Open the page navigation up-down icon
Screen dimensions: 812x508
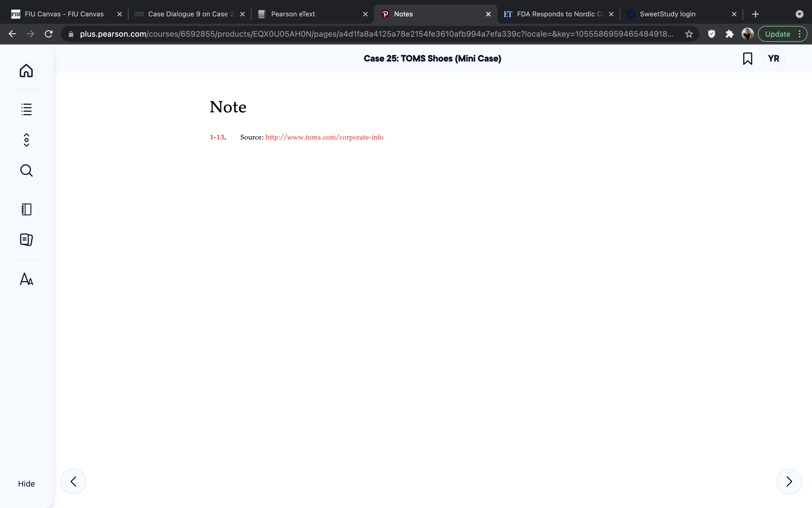point(26,140)
